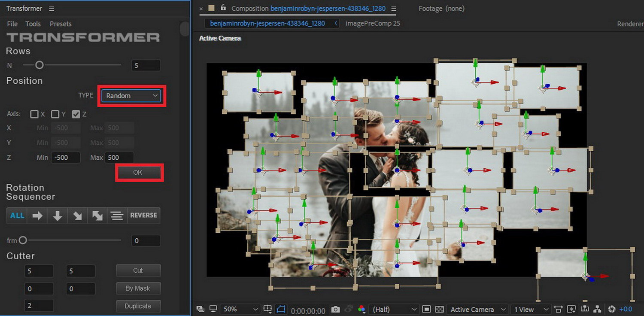Open the show channel RGB icon
This screenshot has height=316, width=644.
[x=361, y=309]
